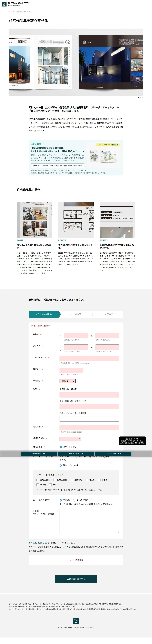The image size is (152, 644).
Task: Open the 建物のご予算 budget dropdown
Action: tap(70, 439)
